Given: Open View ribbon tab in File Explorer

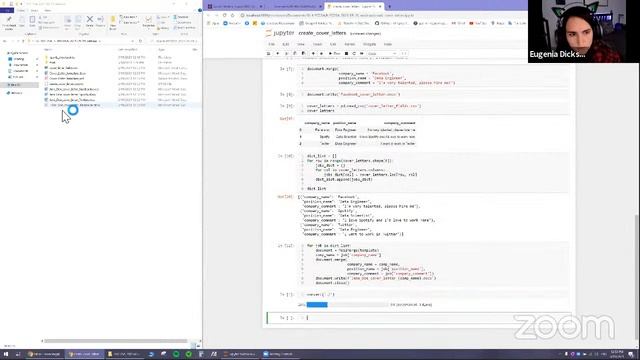Looking at the screenshot, I should point(48,10).
